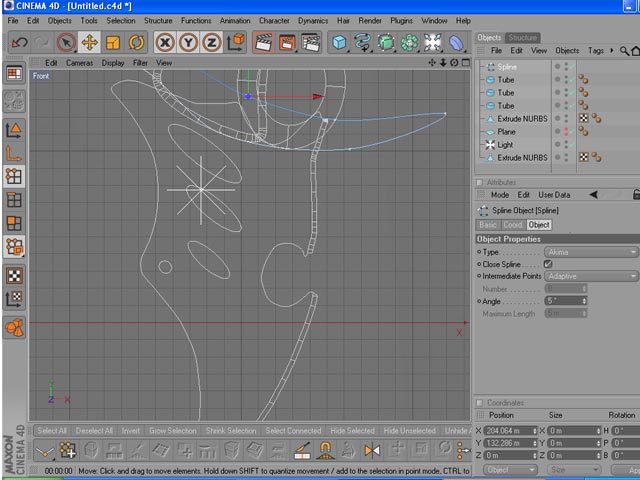Viewport: 640px width, 480px height.
Task: Activate the Move tool
Action: [x=89, y=42]
